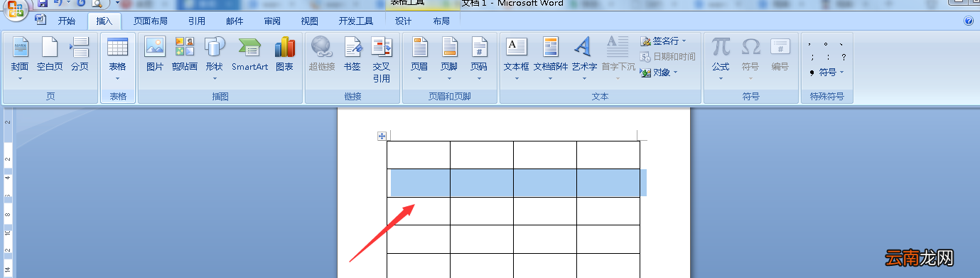This screenshot has width=980, height=278.
Task: Click the Office button
Action: [15, 9]
